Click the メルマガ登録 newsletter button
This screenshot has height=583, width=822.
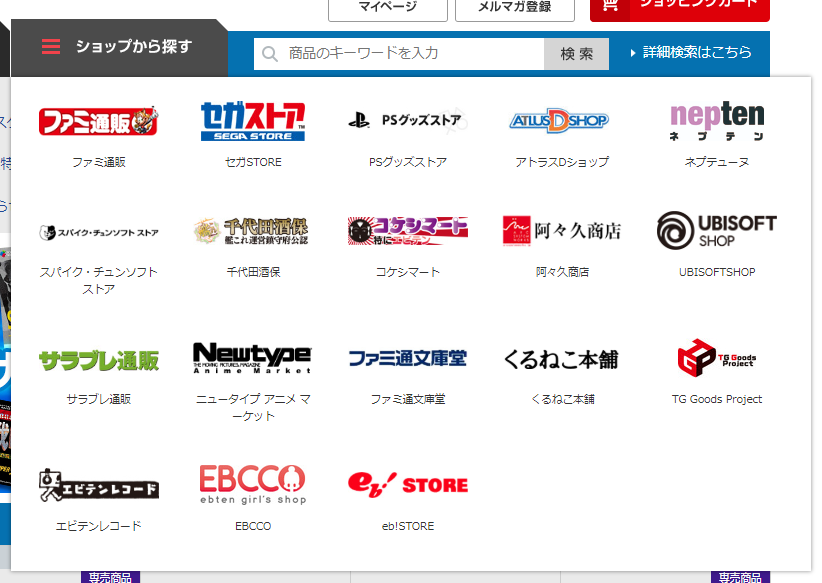(x=515, y=7)
